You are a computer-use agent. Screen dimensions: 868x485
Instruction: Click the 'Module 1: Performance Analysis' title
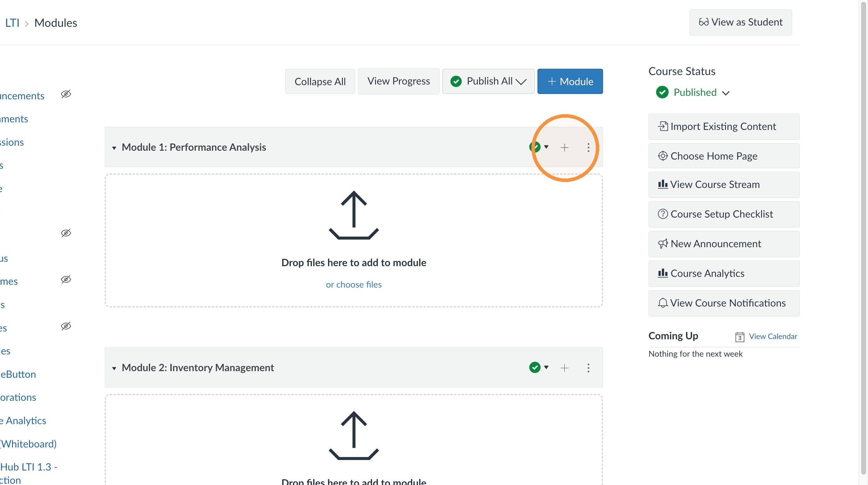point(194,147)
